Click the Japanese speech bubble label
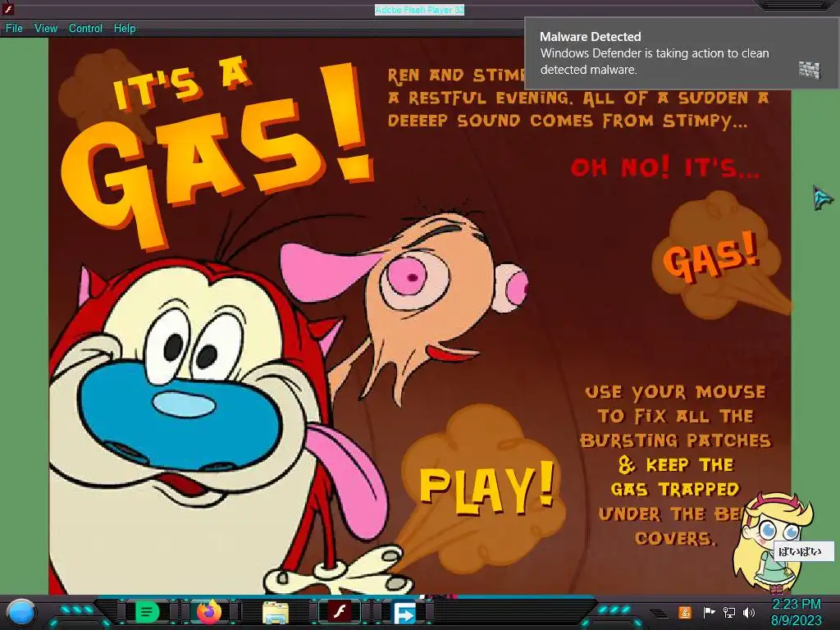 (x=804, y=551)
